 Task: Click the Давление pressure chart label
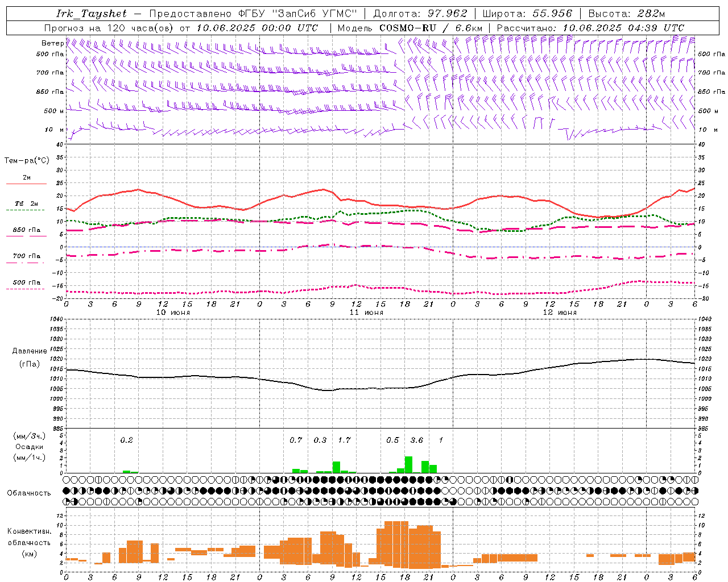30,351
